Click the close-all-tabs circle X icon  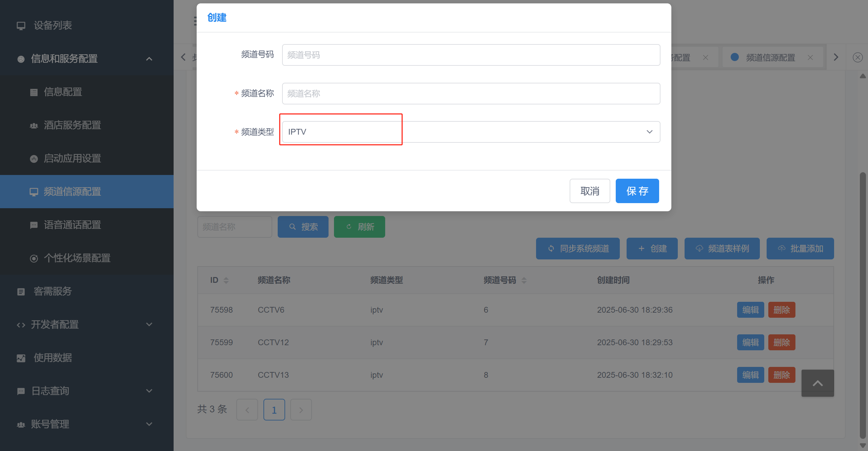pos(857,57)
